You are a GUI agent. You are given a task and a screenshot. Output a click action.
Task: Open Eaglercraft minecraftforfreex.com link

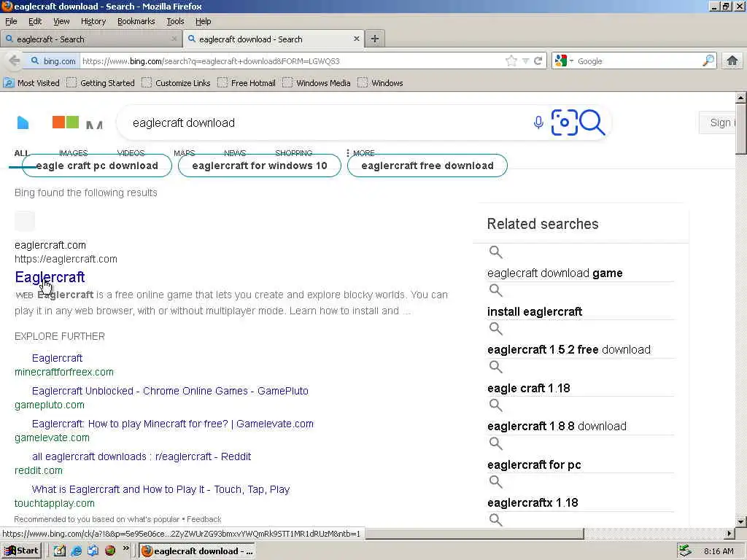57,358
